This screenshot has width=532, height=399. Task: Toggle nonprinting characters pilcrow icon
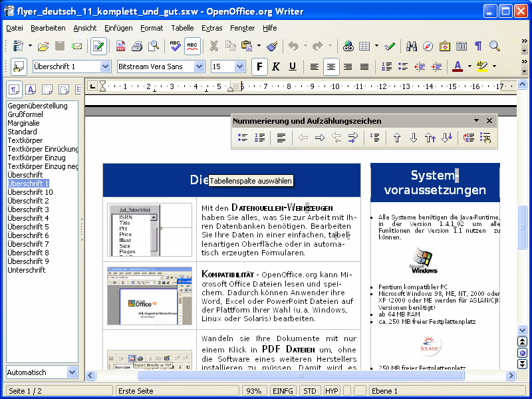(x=477, y=46)
